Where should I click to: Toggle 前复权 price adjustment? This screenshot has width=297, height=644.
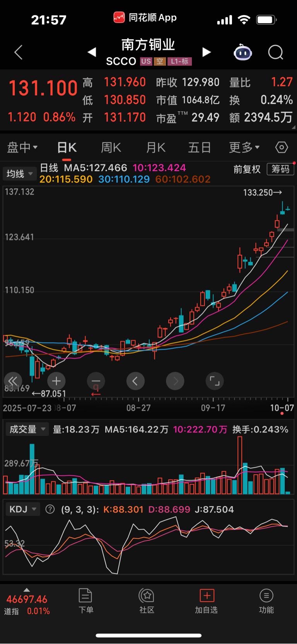pyautogui.click(x=247, y=169)
